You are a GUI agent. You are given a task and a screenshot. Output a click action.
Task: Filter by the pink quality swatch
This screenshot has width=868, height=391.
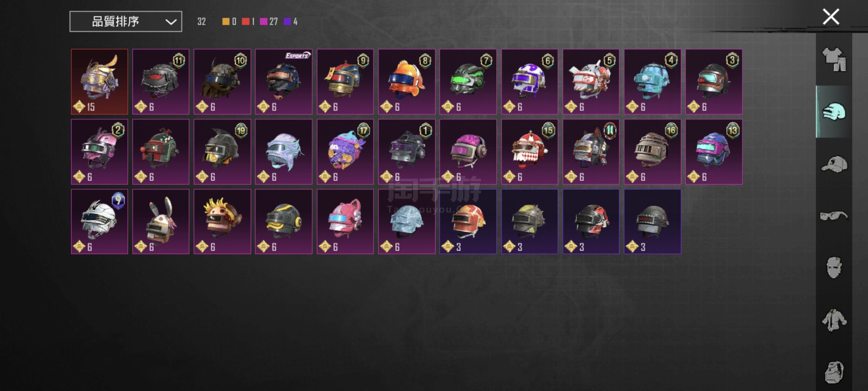coord(263,21)
